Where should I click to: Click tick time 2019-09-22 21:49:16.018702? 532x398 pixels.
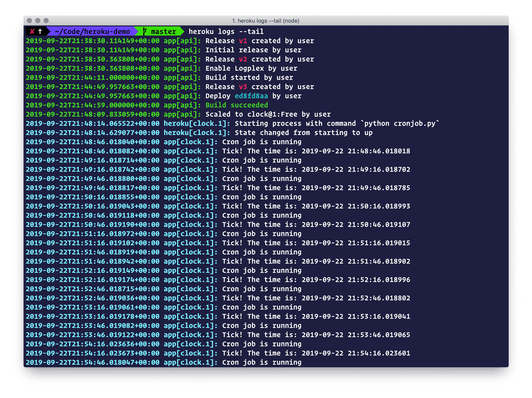coord(356,169)
